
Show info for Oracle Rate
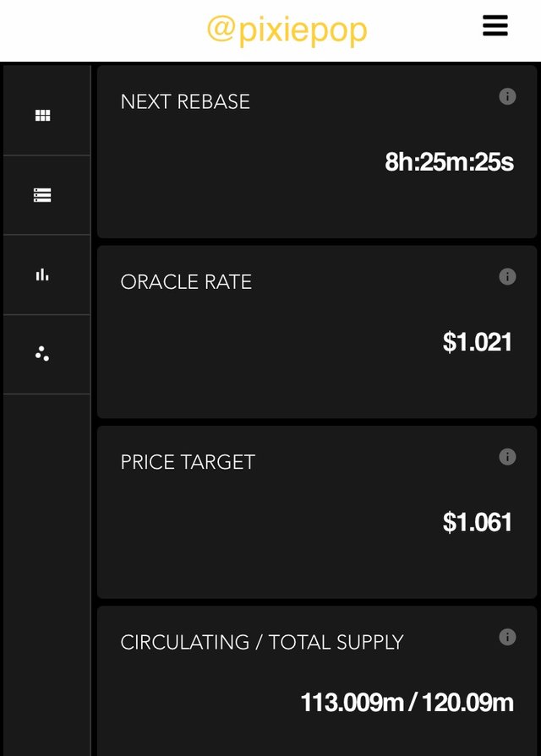click(x=507, y=277)
